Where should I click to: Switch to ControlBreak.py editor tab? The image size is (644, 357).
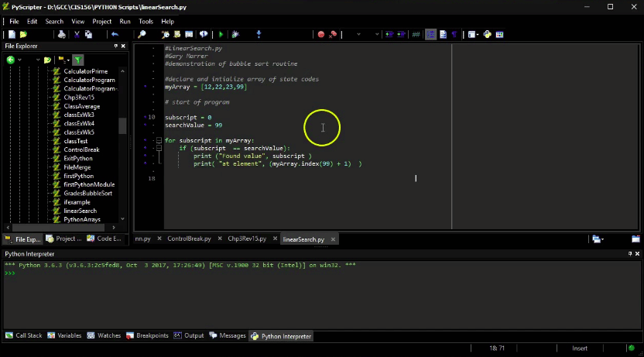click(x=189, y=239)
